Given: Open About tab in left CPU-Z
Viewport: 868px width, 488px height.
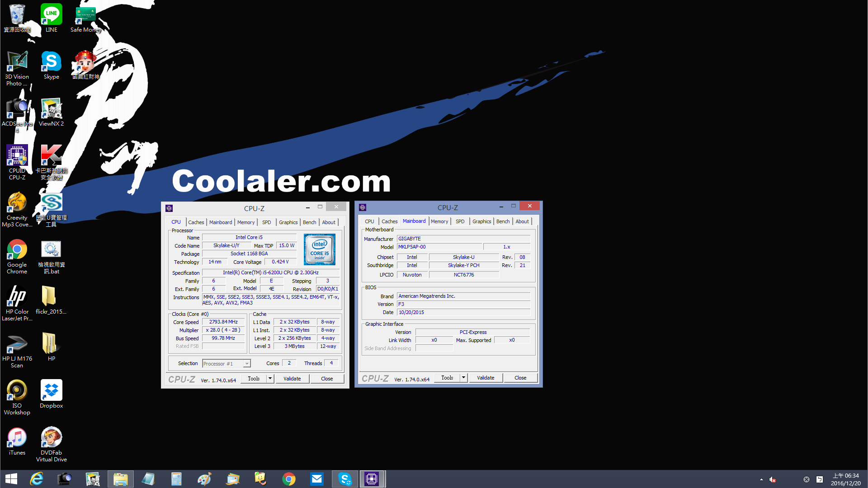Looking at the screenshot, I should pyautogui.click(x=329, y=222).
